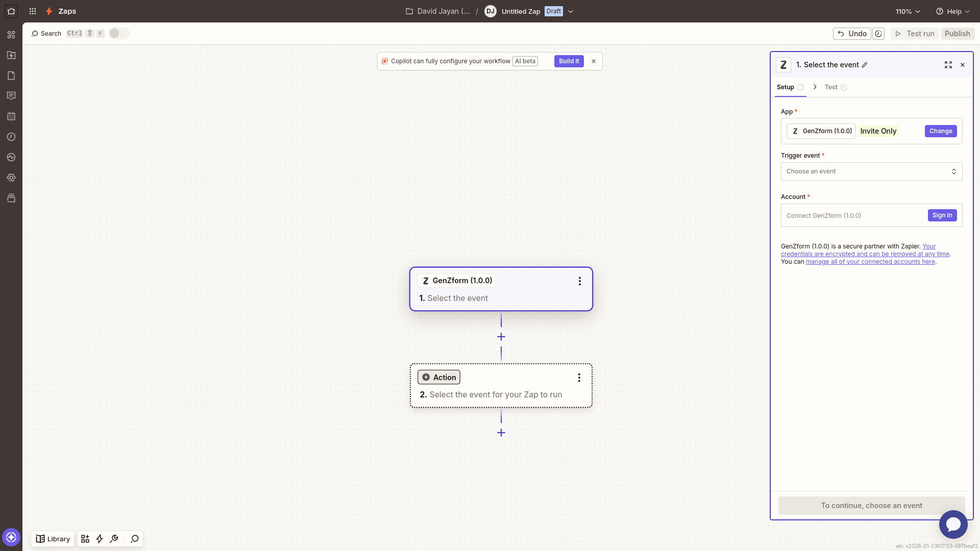Click the Publish button
The image size is (980, 551).
958,33
